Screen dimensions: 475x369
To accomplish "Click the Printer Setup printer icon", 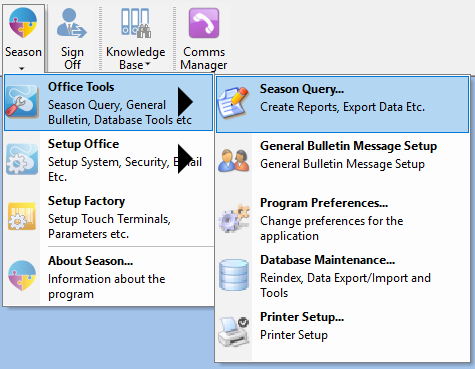I will pos(234,332).
